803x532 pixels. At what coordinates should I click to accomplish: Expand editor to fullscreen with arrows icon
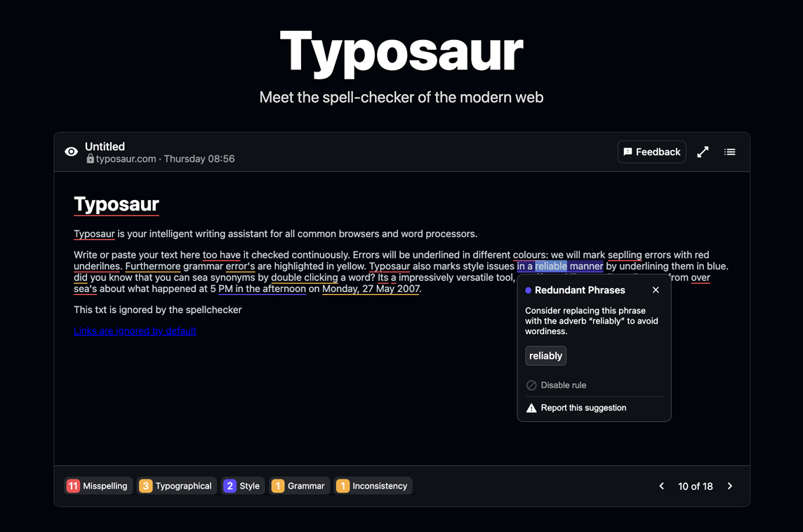pyautogui.click(x=703, y=152)
